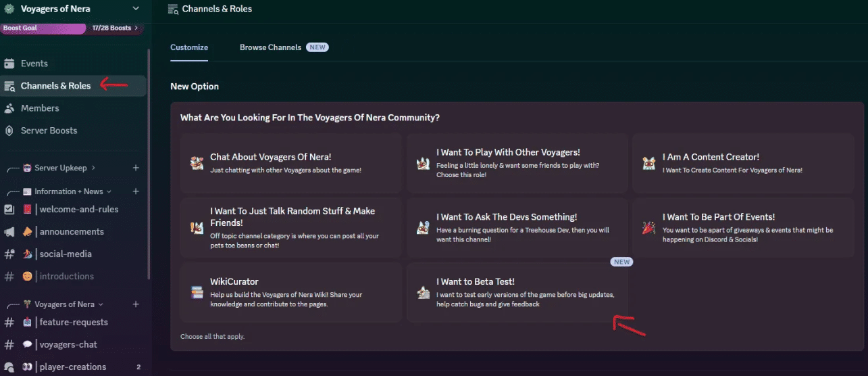Select I Want To Ask The Devs Something
The image size is (868, 376).
coord(517,228)
